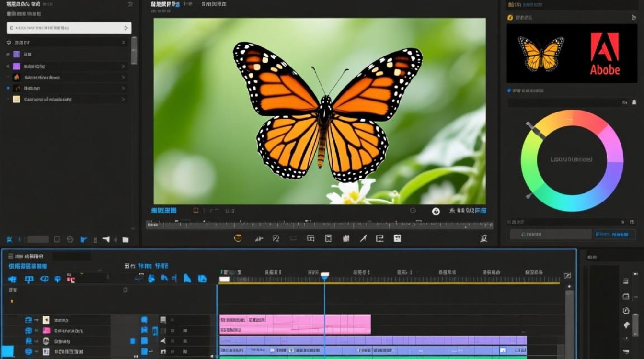The image size is (644, 359).
Task: Click the clock icon in right sidebar strip
Action: [x=626, y=311]
